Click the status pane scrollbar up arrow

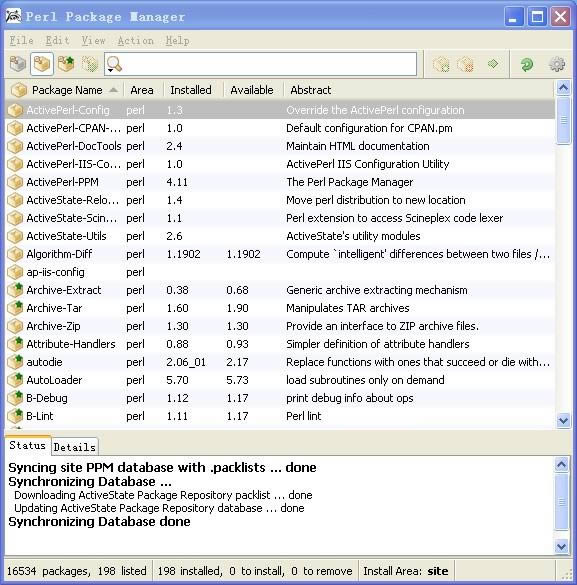(562, 464)
